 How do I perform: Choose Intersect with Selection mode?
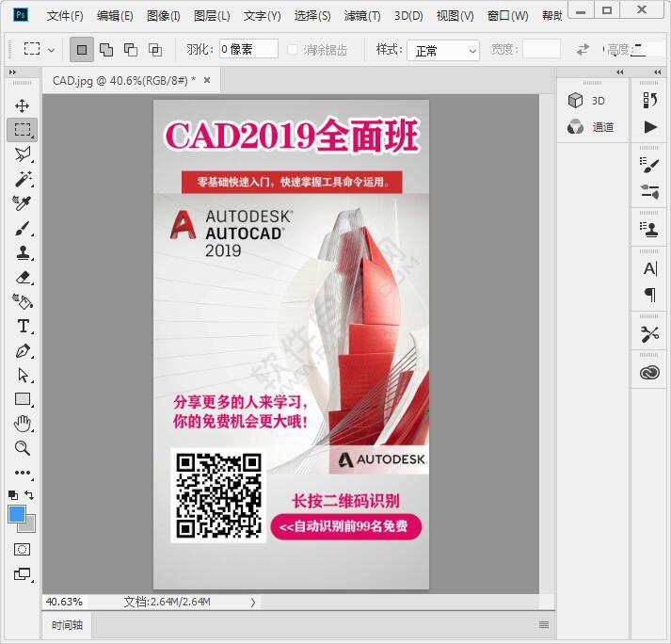(x=155, y=50)
